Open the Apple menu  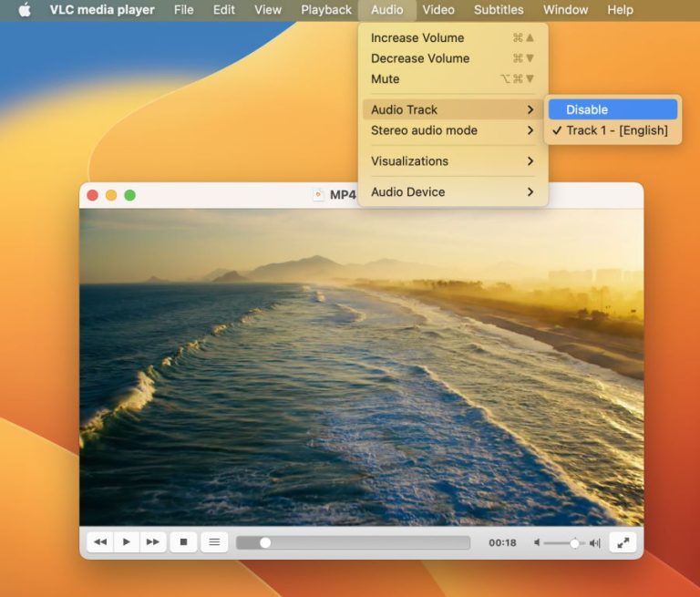(25, 10)
